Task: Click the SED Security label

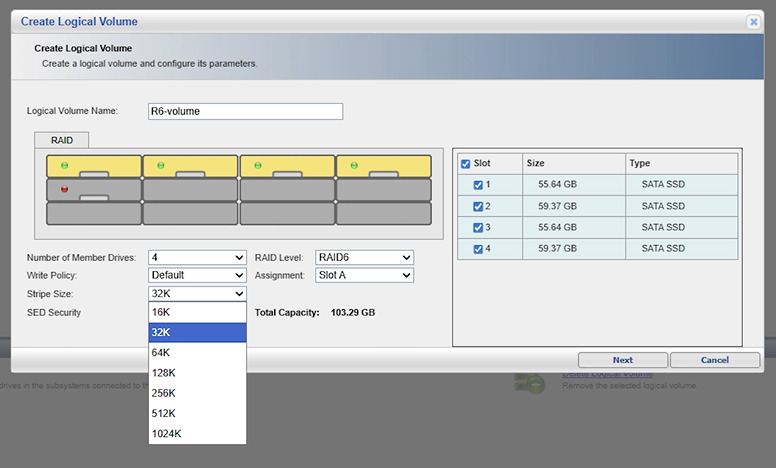Action: (53, 313)
